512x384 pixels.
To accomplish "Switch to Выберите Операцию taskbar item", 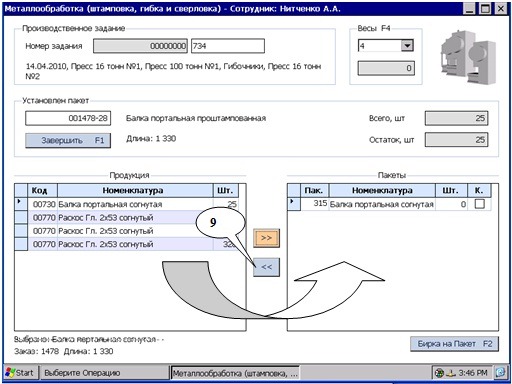I will 104,373.
